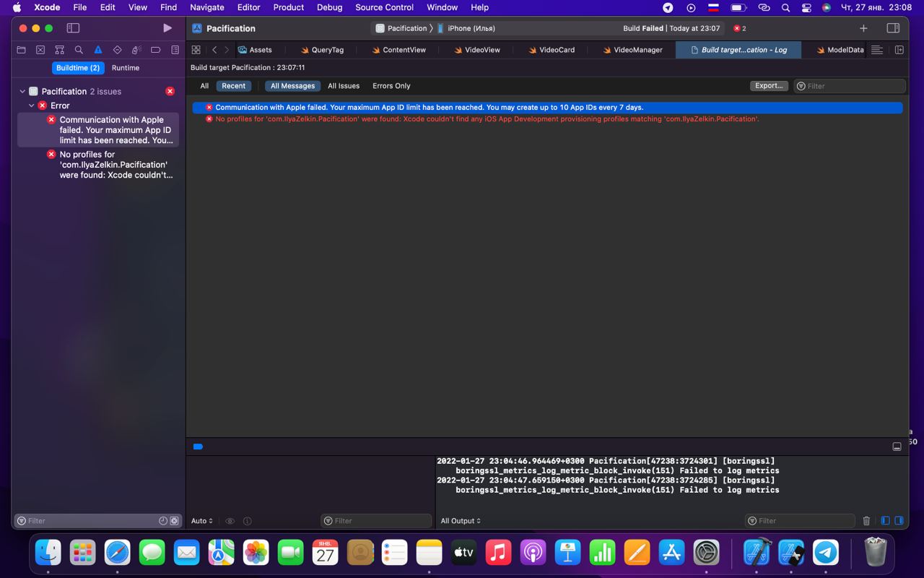Open the QueryTag tab

(x=322, y=50)
